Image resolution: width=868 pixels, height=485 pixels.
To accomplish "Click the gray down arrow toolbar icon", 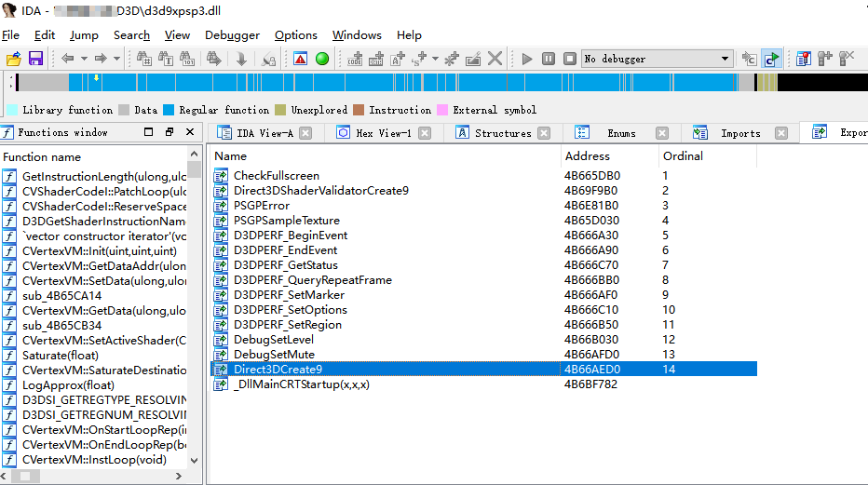I will coord(241,59).
